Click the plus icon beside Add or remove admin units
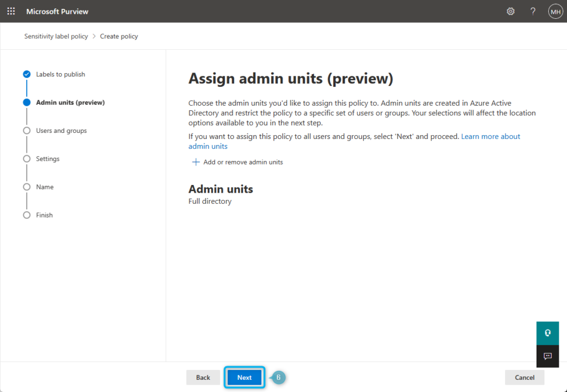Image resolution: width=567 pixels, height=392 pixels. (195, 162)
